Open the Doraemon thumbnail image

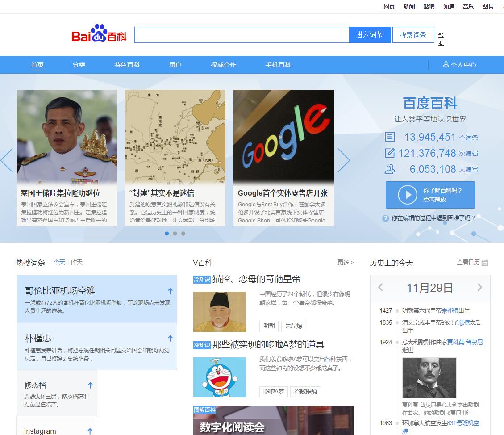click(220, 377)
